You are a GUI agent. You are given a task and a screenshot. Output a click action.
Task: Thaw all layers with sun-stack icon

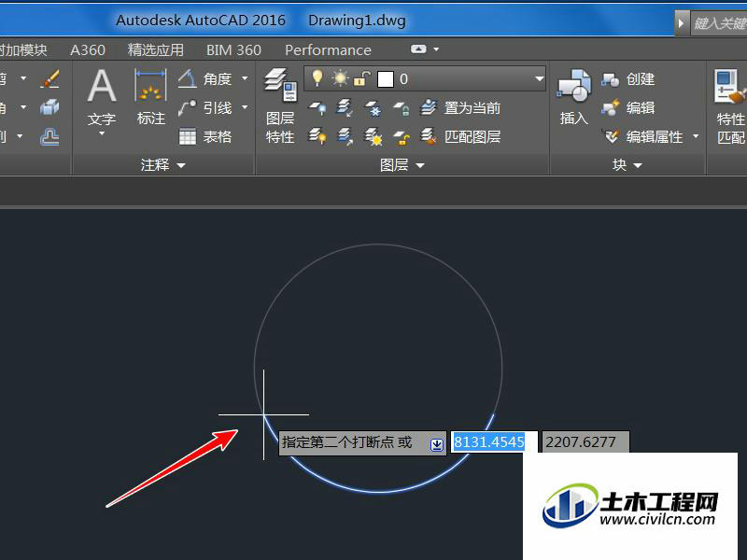coord(373,137)
